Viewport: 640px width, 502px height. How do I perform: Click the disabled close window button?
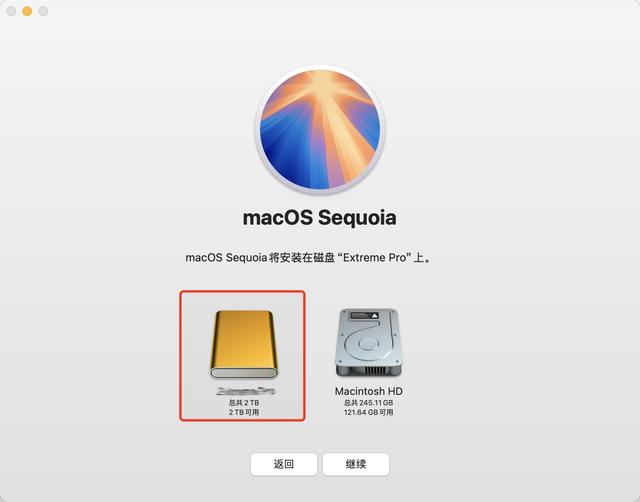coord(11,11)
